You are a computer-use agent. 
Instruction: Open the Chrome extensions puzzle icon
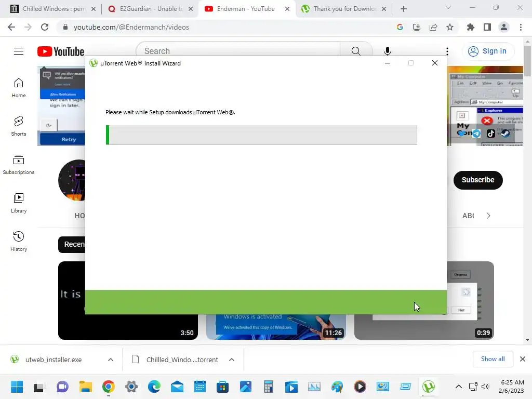pos(470,27)
